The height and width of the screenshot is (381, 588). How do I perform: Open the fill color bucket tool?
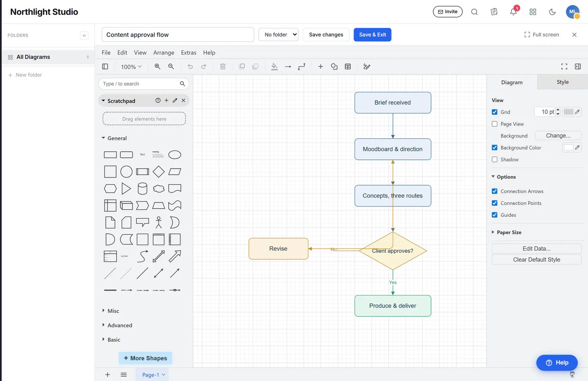(x=274, y=67)
